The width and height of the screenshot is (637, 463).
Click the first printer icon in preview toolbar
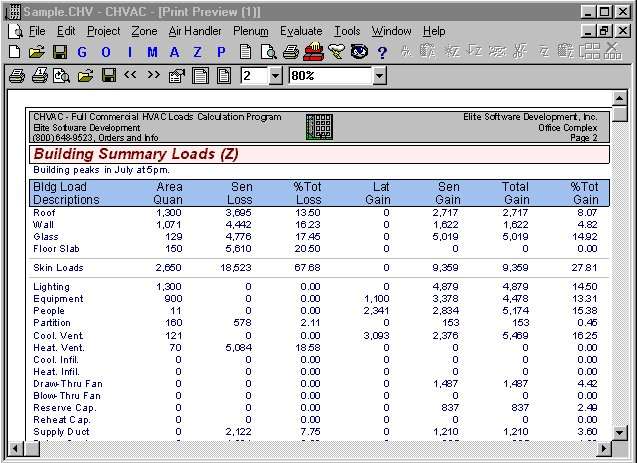tap(17, 75)
